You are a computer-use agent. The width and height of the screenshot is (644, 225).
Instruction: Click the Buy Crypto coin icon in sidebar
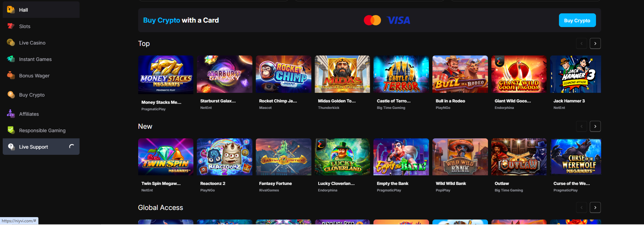tap(11, 95)
